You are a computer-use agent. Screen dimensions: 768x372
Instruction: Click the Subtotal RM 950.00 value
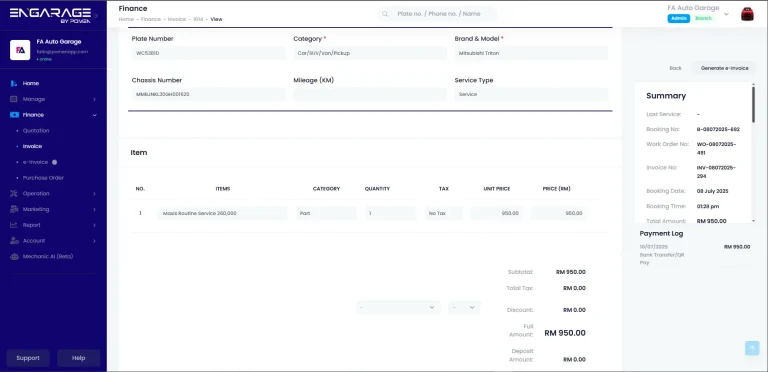(x=571, y=272)
